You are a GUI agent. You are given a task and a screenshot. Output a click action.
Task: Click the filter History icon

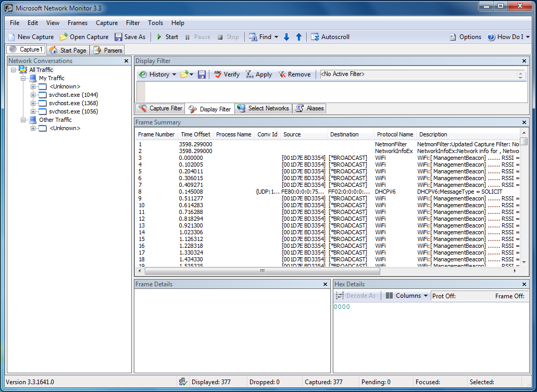[x=143, y=74]
